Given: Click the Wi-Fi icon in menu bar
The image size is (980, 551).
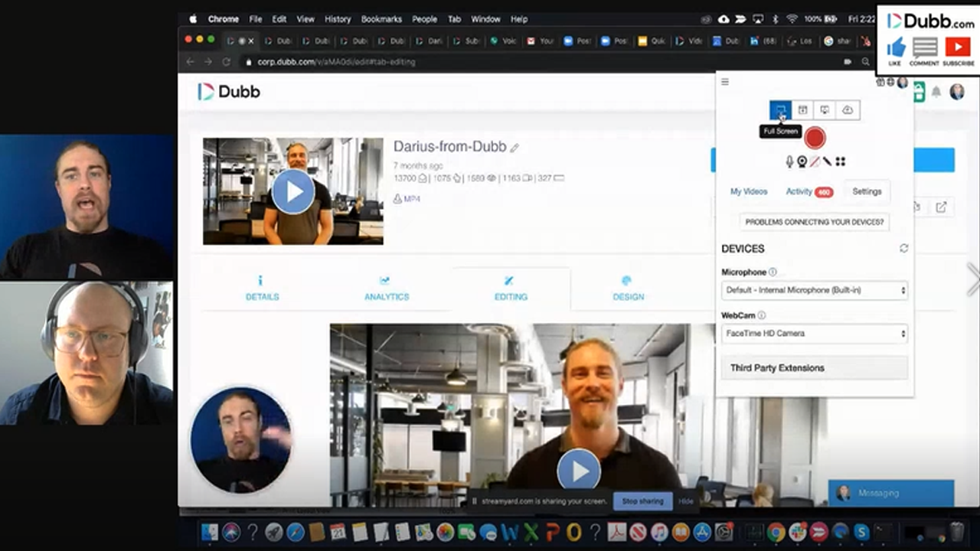Looking at the screenshot, I should pos(792,19).
